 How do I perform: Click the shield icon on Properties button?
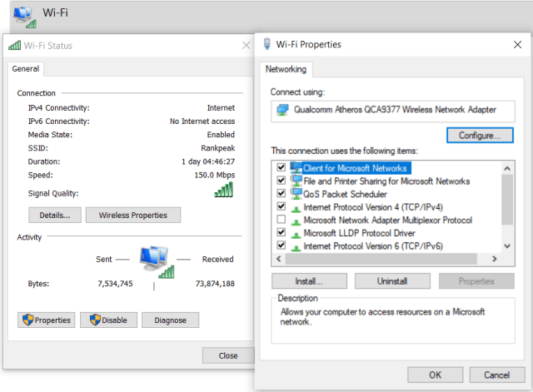(27, 320)
